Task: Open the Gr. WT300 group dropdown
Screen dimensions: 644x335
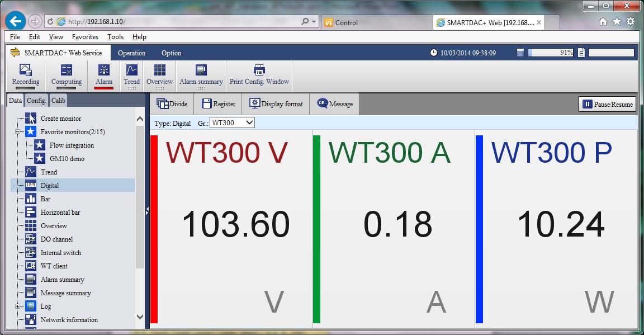Action: pos(232,123)
